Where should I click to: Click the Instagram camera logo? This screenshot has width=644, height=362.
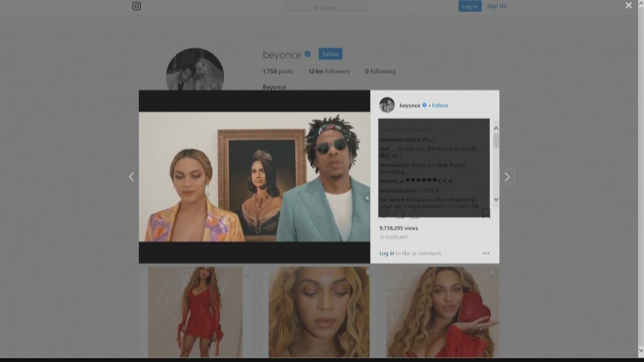pos(137,6)
